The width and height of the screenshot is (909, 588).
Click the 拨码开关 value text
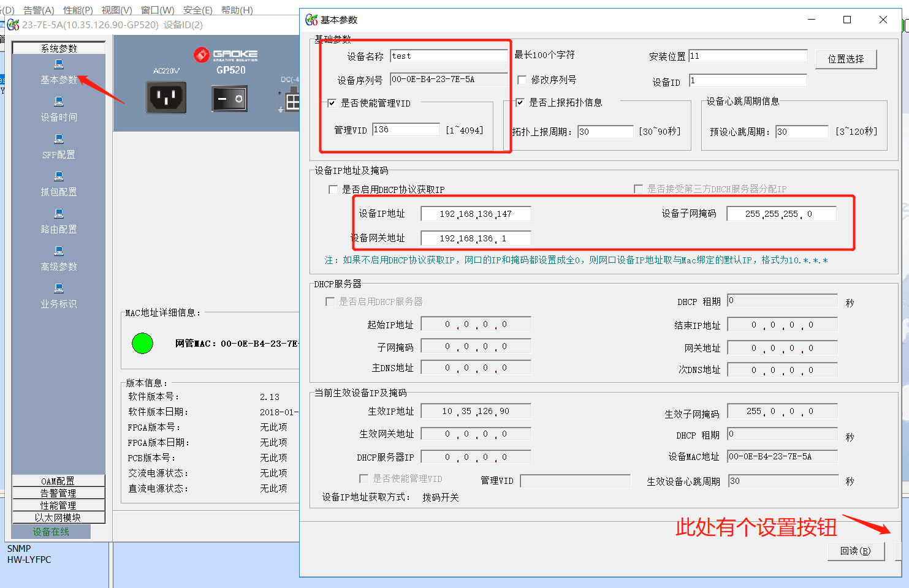pyautogui.click(x=441, y=497)
